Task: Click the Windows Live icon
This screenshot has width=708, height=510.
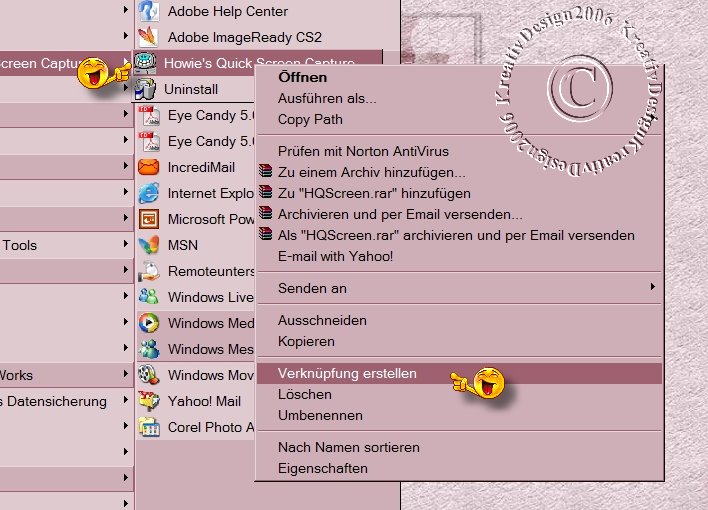Action: [149, 297]
